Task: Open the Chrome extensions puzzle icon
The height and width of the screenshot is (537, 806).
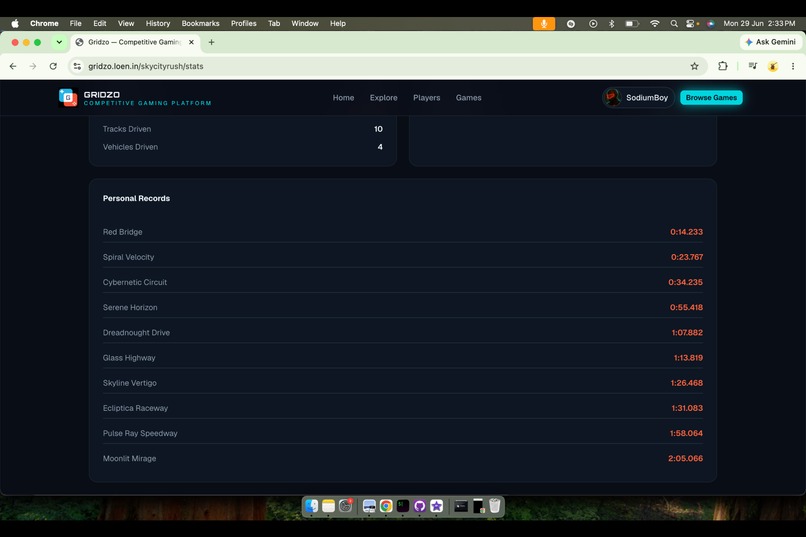Action: (723, 66)
